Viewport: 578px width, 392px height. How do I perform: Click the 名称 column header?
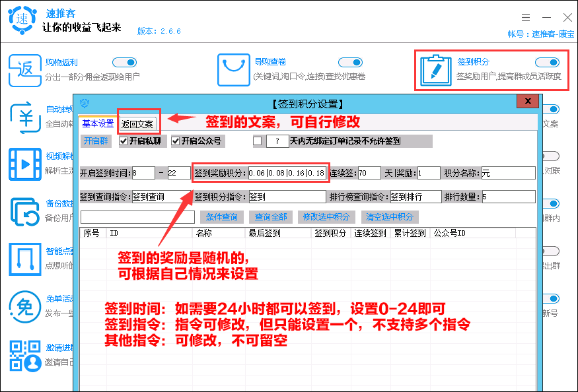click(219, 233)
